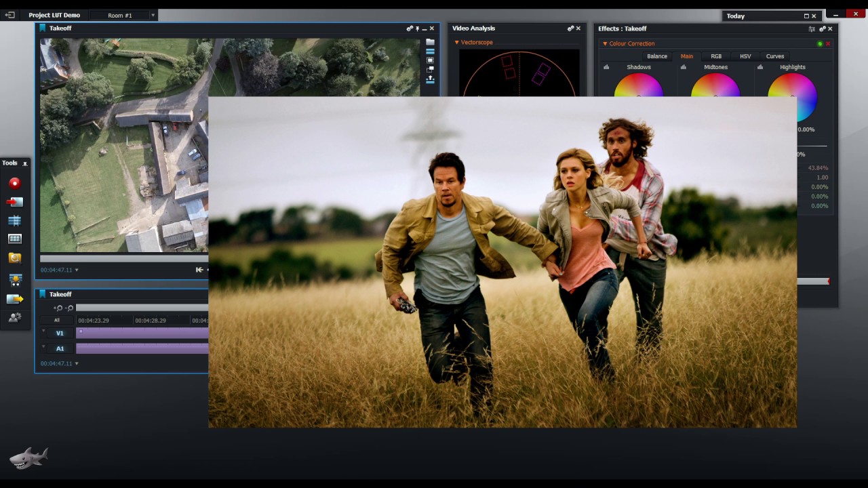Open the Import tool in Tools panel

coord(14,201)
